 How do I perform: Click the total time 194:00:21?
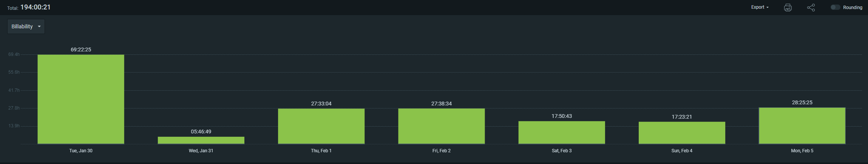36,7
